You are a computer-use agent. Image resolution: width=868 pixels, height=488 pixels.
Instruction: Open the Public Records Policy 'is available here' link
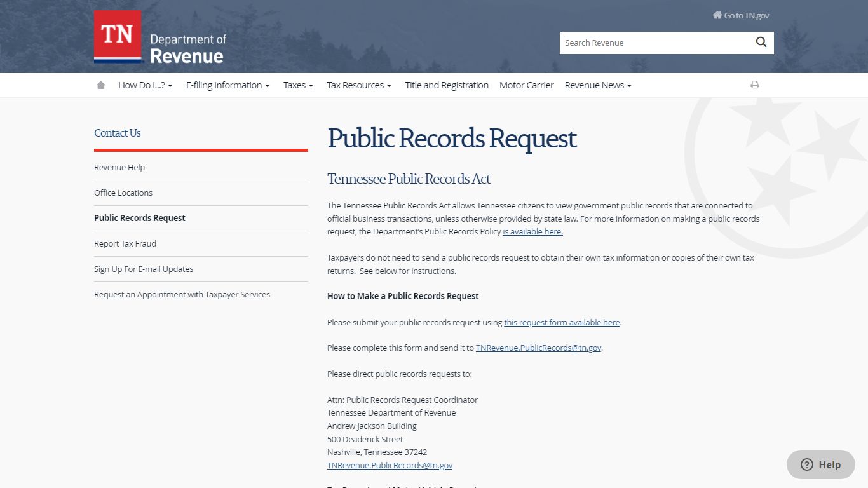point(532,232)
